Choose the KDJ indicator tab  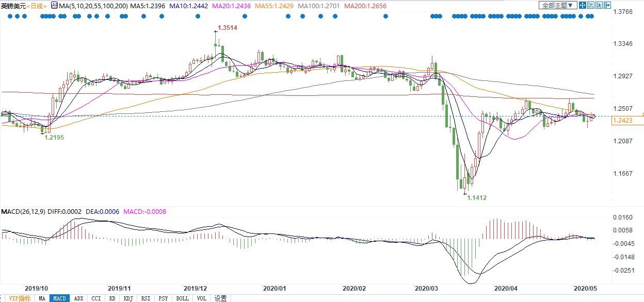point(128,298)
